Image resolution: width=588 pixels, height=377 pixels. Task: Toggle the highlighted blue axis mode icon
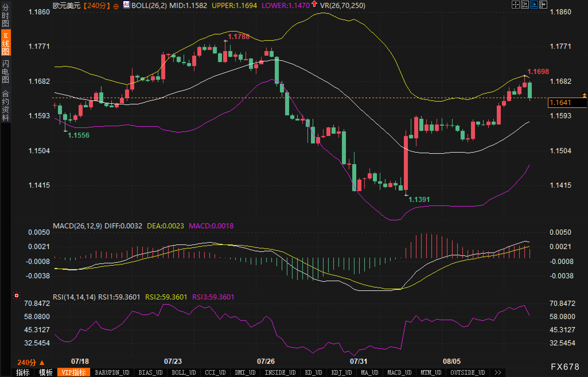(x=534, y=5)
